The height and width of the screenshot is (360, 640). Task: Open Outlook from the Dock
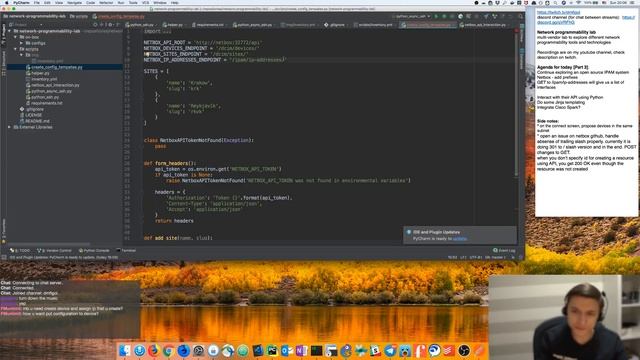click(x=287, y=350)
